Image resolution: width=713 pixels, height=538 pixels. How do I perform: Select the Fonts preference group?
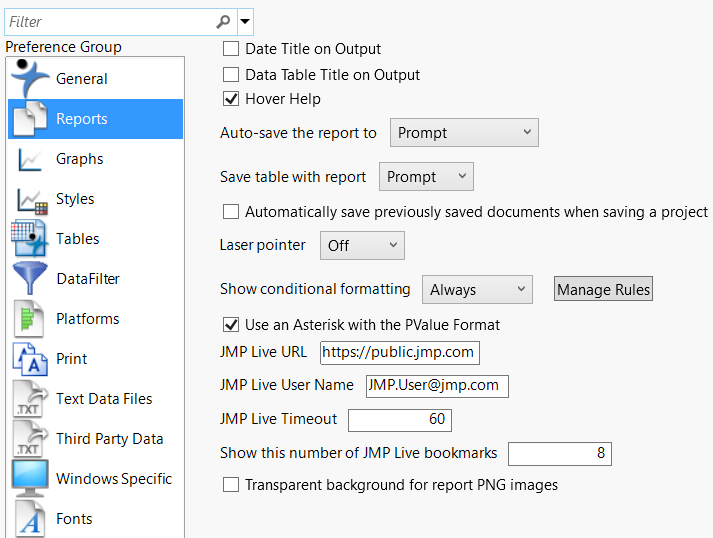click(x=74, y=519)
